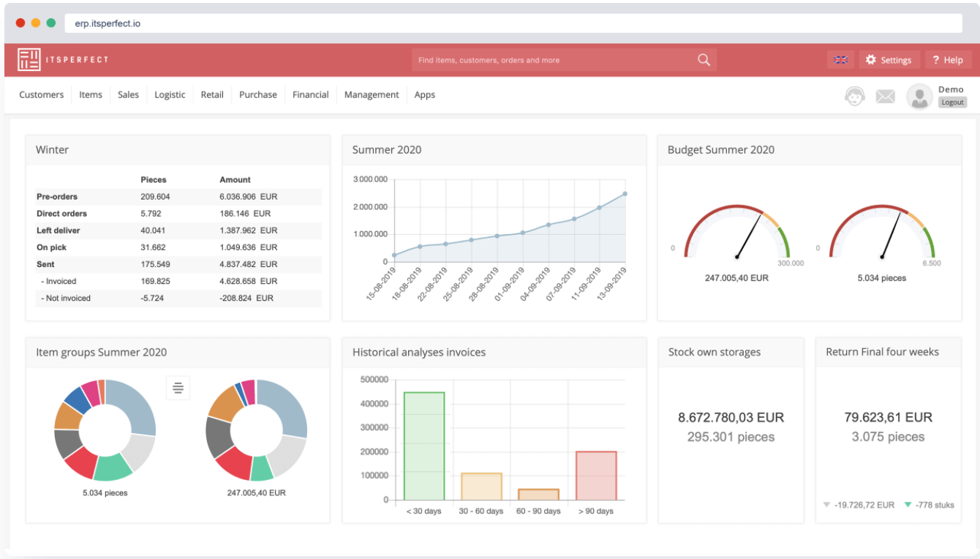Viewport: 980px width, 559px height.
Task: Open the Customers menu
Action: [x=42, y=94]
